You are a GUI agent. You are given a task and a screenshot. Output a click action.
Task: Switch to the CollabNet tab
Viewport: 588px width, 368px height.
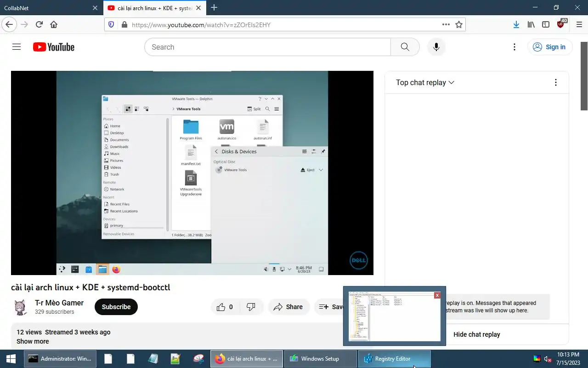51,8
